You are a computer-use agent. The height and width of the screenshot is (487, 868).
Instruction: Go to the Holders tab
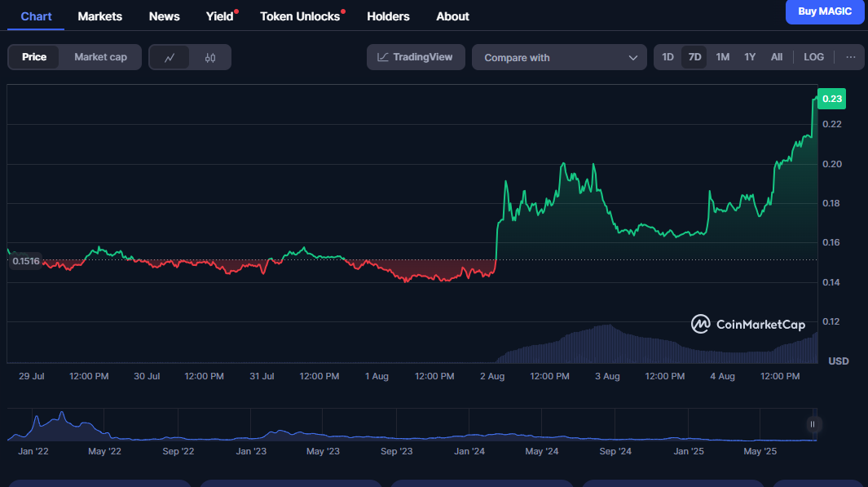[388, 16]
